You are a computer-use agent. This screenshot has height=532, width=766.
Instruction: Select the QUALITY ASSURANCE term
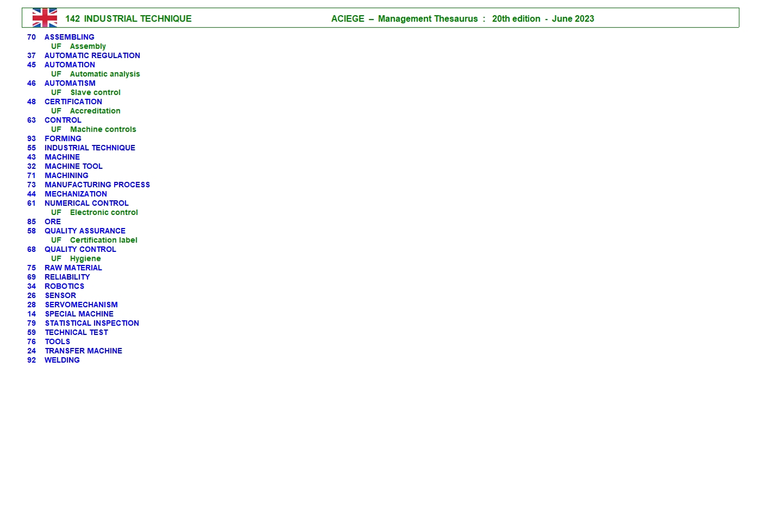pos(85,231)
